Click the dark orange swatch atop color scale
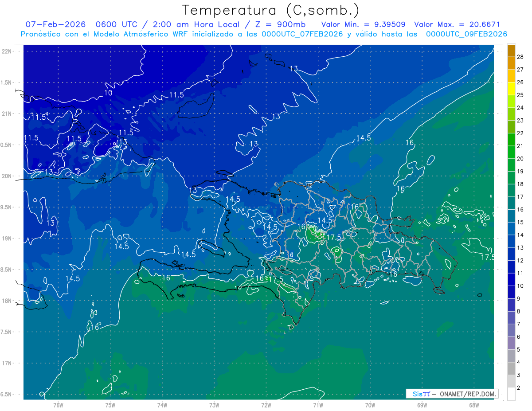The width and height of the screenshot is (532, 411). coord(511,51)
